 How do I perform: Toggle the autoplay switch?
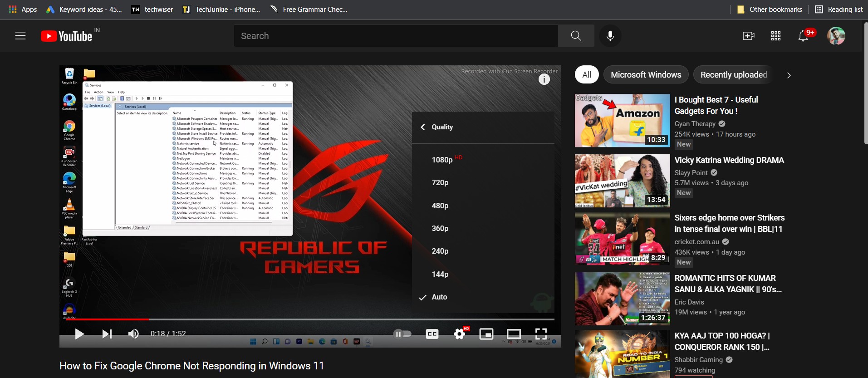[x=402, y=334]
